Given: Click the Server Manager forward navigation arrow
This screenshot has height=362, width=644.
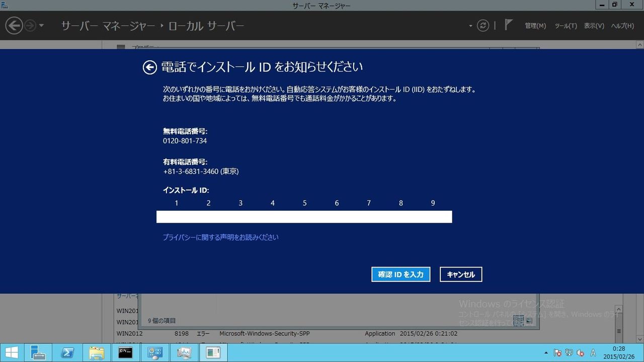Looking at the screenshot, I should click(x=30, y=26).
